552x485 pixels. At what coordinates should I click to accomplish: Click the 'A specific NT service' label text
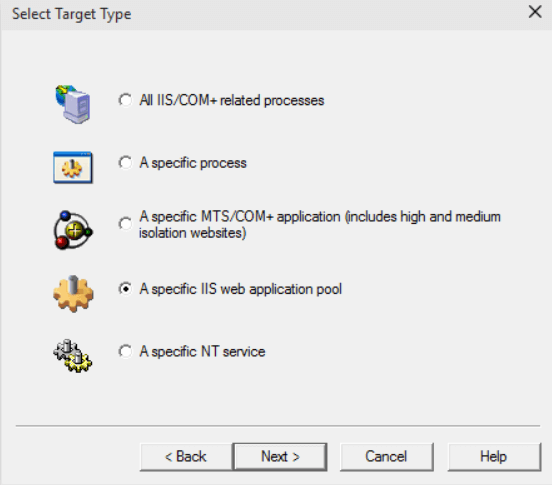(202, 352)
